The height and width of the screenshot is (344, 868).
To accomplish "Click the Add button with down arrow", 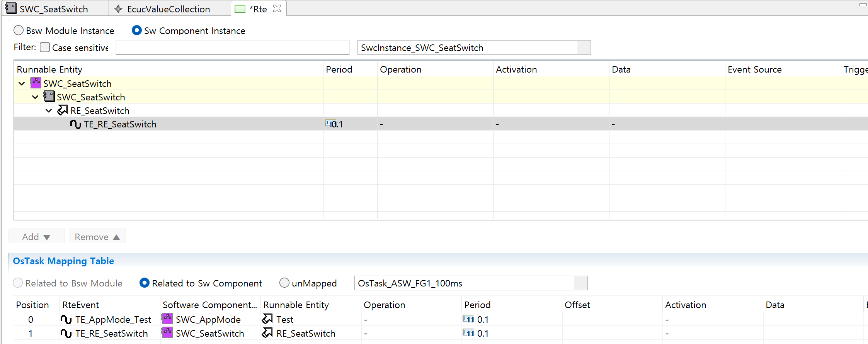I will (36, 237).
